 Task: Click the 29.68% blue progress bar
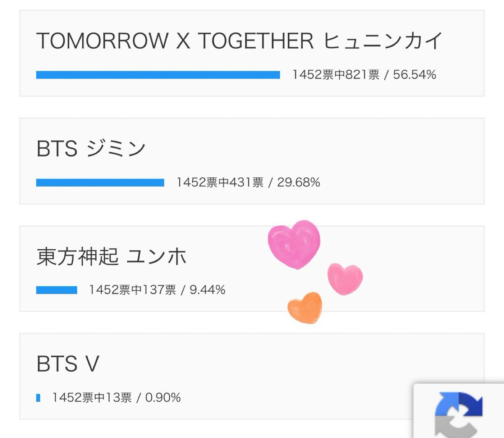(100, 182)
